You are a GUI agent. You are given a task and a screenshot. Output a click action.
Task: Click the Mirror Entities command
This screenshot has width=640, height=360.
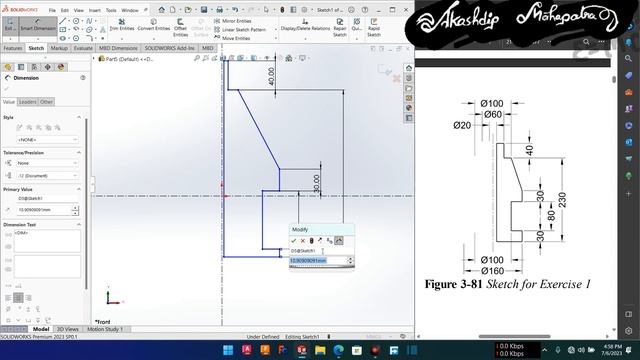(233, 21)
